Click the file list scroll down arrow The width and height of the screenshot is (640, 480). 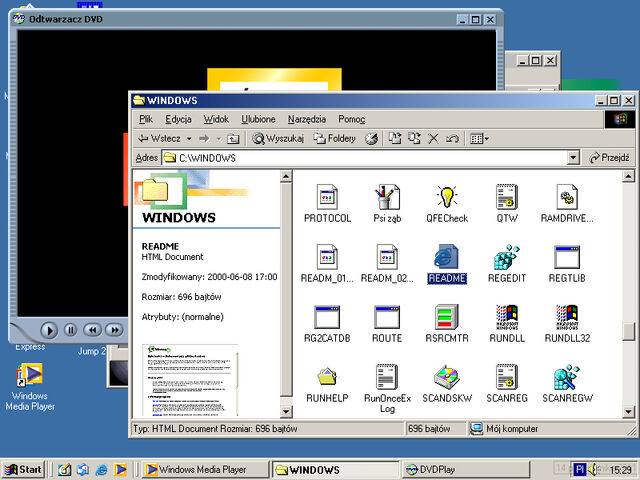pyautogui.click(x=629, y=412)
